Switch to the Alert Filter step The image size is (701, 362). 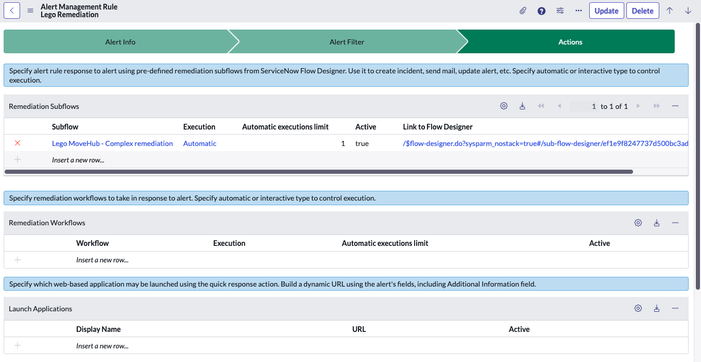click(347, 42)
